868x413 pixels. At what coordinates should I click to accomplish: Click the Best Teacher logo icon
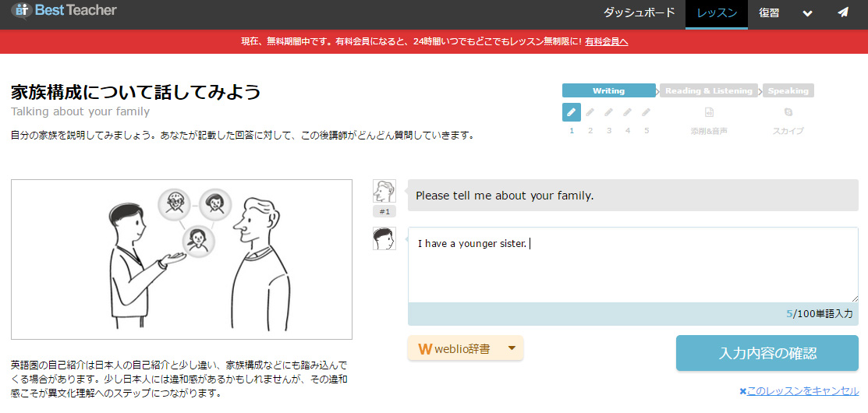[x=20, y=11]
